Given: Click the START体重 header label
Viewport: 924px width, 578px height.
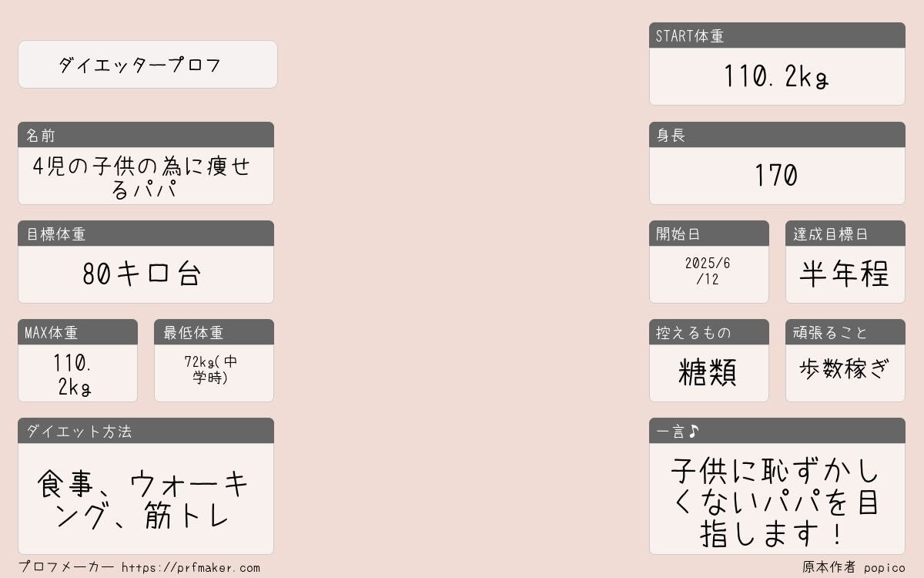Looking at the screenshot, I should 690,36.
